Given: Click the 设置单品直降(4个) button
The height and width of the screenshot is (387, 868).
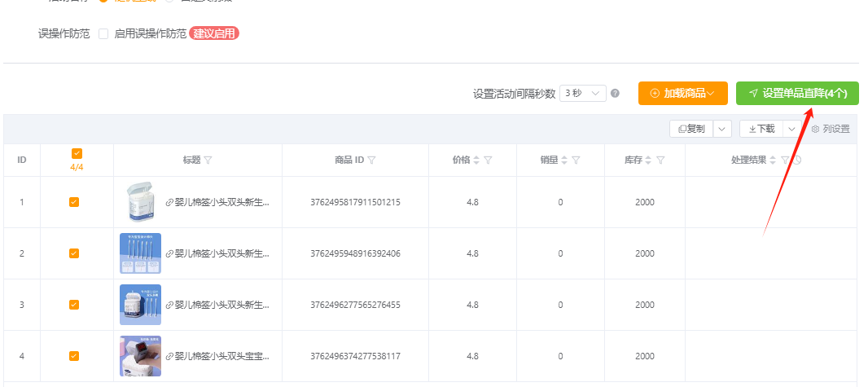Looking at the screenshot, I should (x=797, y=94).
